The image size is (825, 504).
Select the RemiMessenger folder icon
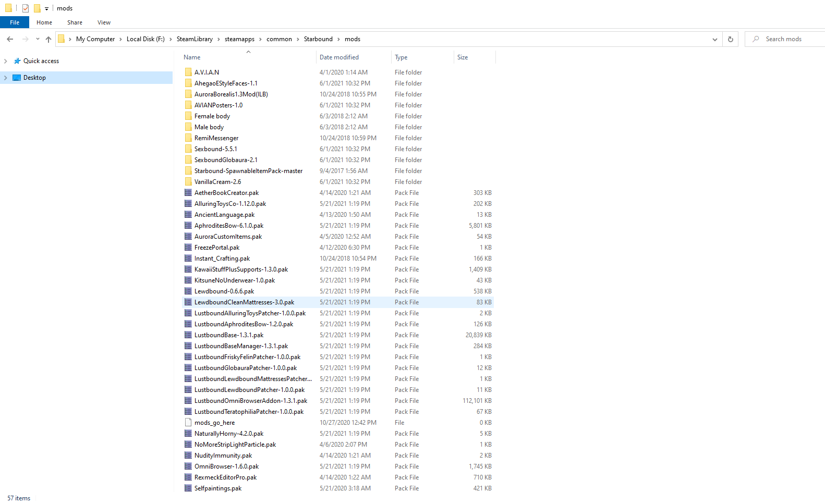[188, 138]
